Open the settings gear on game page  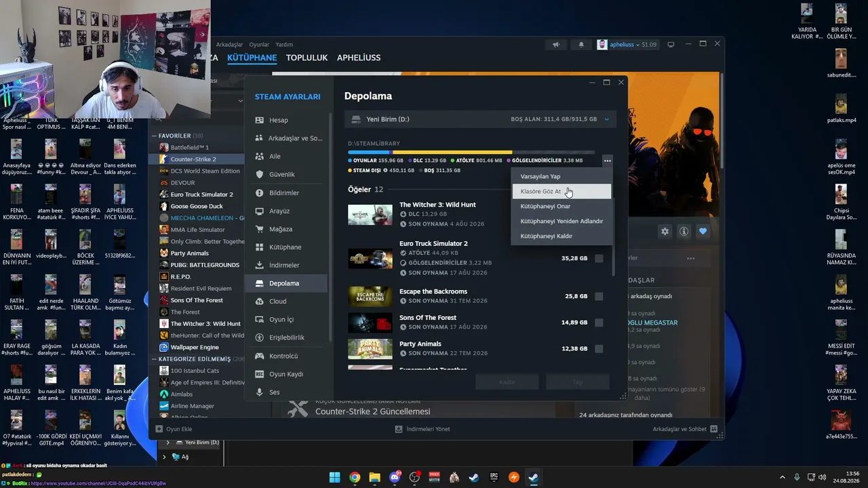pyautogui.click(x=665, y=231)
